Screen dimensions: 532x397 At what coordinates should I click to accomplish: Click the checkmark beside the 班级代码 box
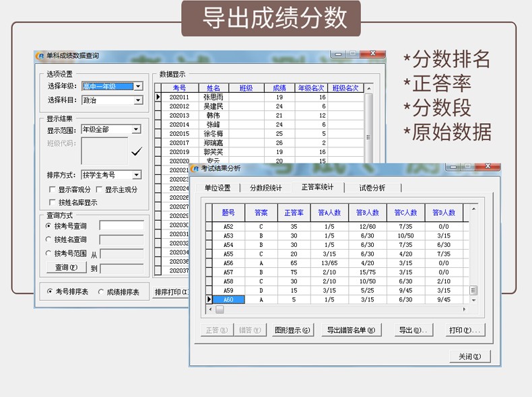[x=137, y=151]
